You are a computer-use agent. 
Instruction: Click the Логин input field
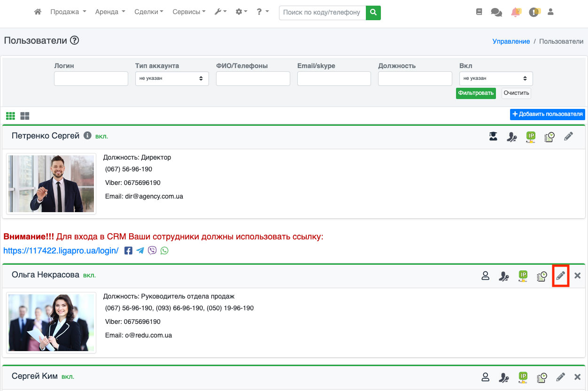pos(91,79)
